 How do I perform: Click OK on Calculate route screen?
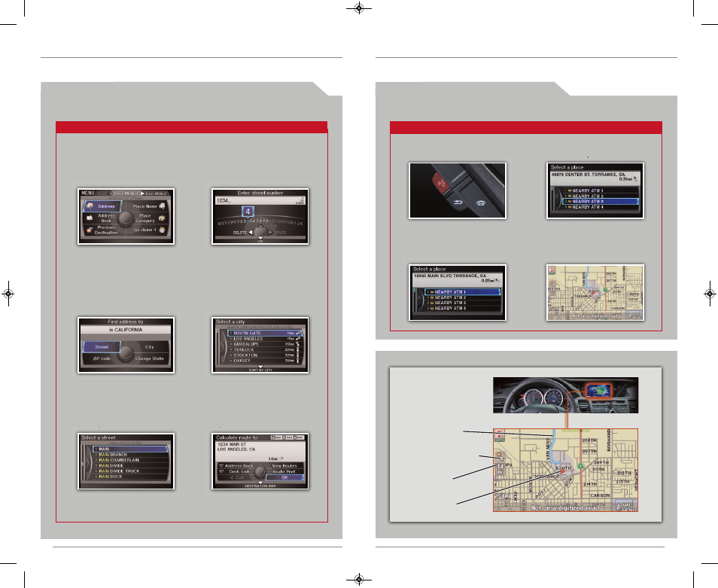click(x=284, y=477)
